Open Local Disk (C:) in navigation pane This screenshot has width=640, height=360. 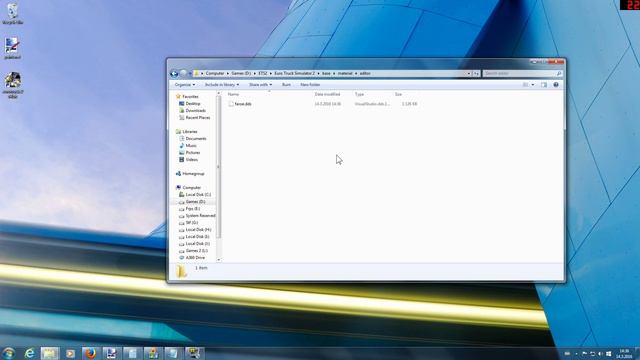[198, 195]
